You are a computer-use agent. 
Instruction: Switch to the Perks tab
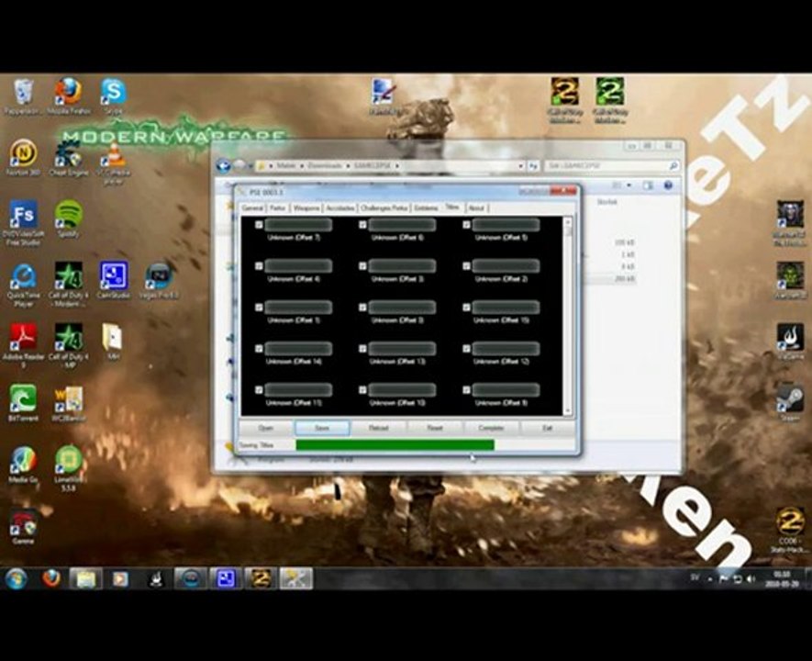[x=278, y=207]
